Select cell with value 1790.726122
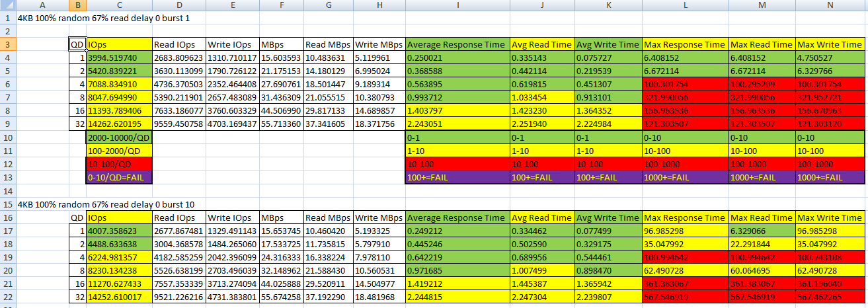 tap(232, 70)
